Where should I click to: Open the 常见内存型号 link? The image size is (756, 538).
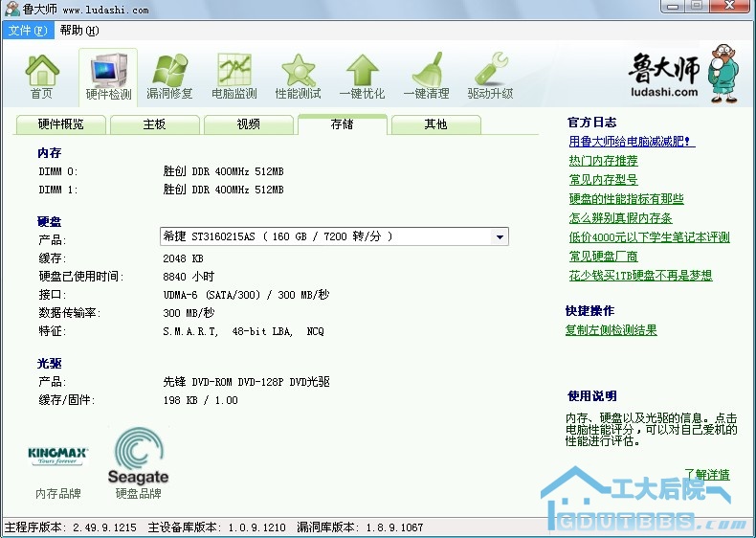click(x=603, y=180)
